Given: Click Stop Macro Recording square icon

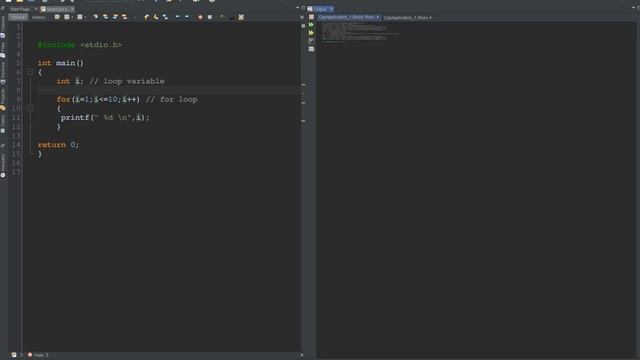Looking at the screenshot, I should tap(210, 17).
